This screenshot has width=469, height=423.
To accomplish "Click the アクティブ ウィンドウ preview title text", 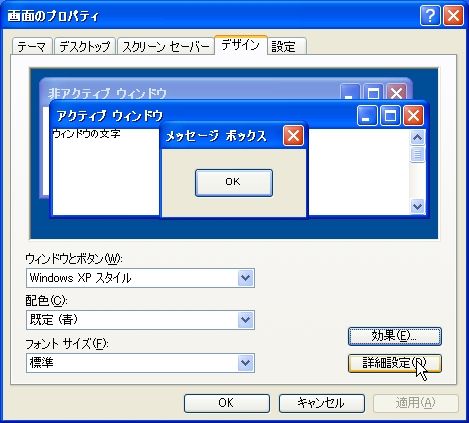I will (110, 116).
